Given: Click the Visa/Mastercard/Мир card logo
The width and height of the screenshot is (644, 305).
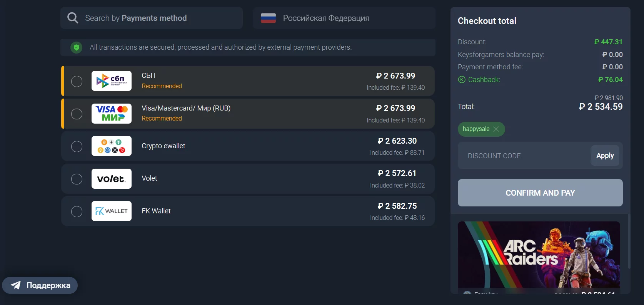Looking at the screenshot, I should (x=112, y=114).
